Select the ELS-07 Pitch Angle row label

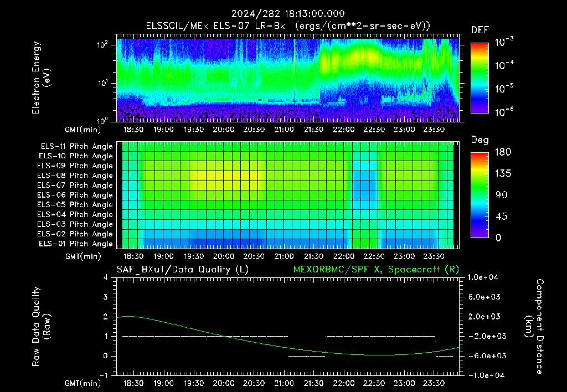[x=75, y=185]
